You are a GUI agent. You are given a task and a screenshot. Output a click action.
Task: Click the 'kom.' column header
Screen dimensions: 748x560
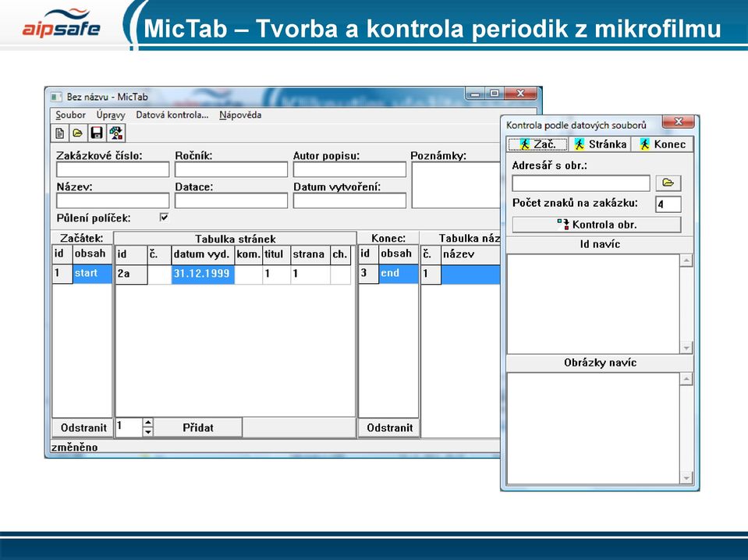[249, 255]
